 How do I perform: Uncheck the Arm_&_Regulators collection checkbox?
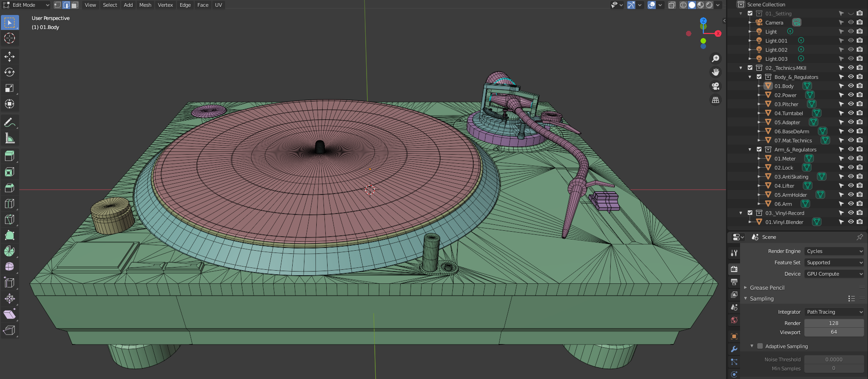(759, 150)
